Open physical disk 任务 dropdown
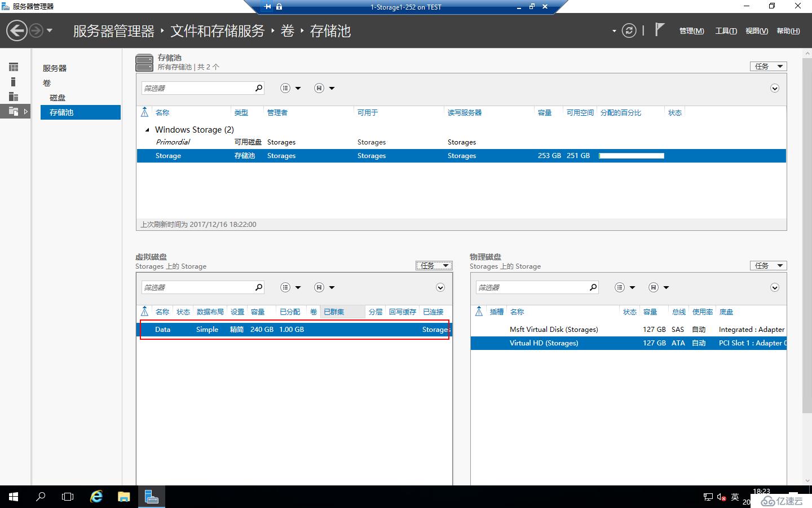Viewport: 812px width, 508px height. click(768, 265)
